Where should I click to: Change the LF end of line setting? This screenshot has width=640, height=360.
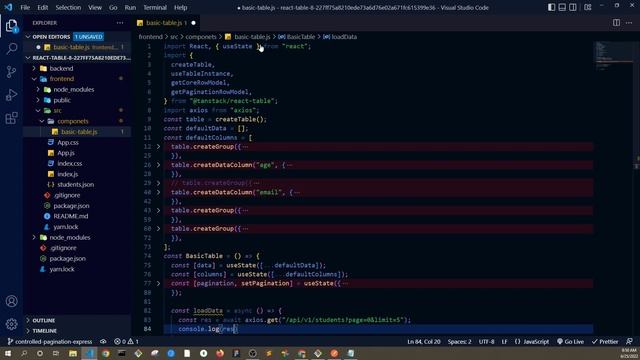[x=504, y=342]
